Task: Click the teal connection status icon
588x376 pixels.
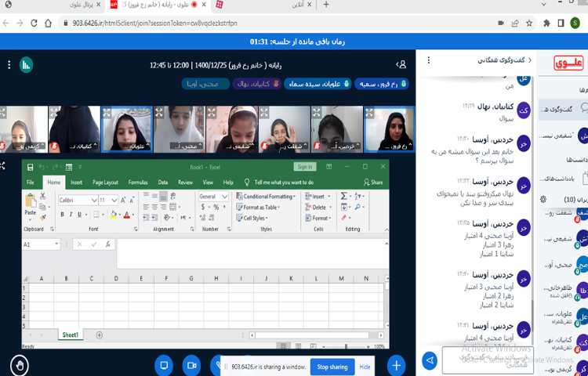Action: point(26,65)
